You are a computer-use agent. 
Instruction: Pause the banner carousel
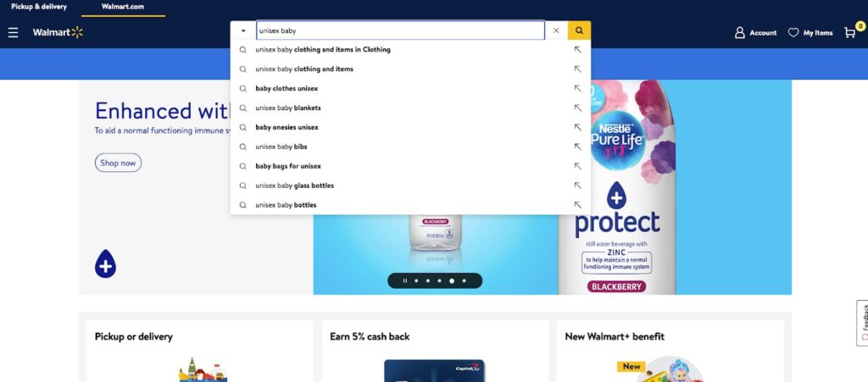404,281
